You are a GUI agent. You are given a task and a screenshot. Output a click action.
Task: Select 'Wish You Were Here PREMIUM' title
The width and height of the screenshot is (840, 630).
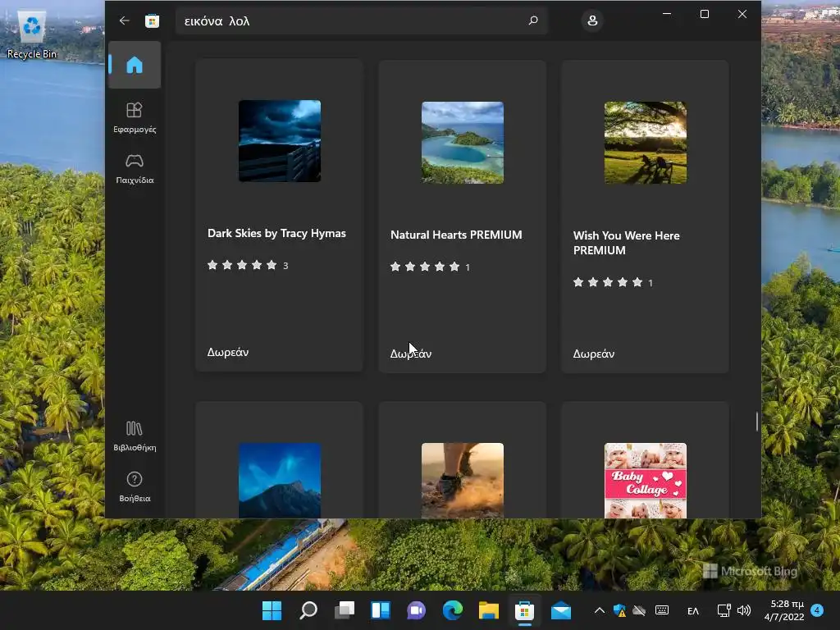point(626,243)
